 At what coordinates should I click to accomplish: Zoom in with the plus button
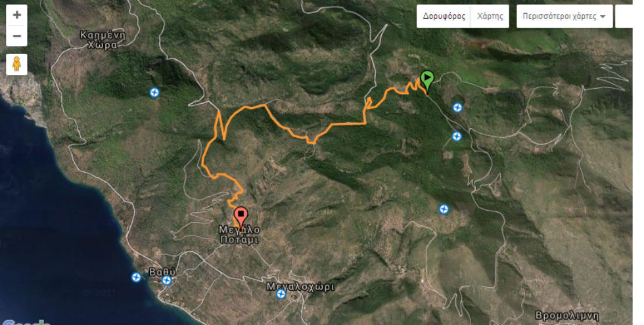(17, 15)
